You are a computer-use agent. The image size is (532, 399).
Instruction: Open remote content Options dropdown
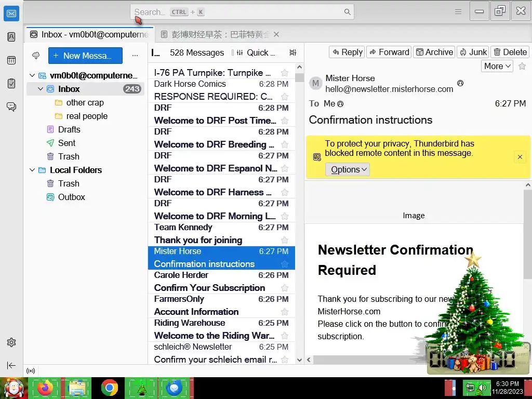pyautogui.click(x=348, y=169)
